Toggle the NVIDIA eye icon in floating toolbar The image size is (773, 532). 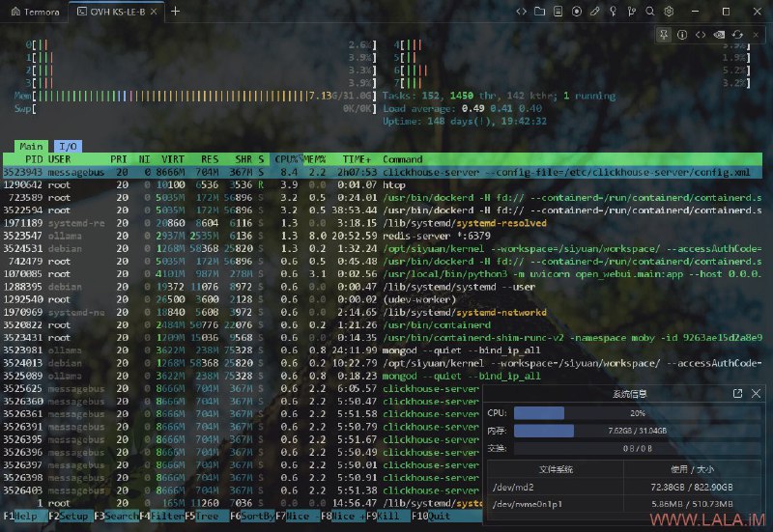[x=719, y=35]
